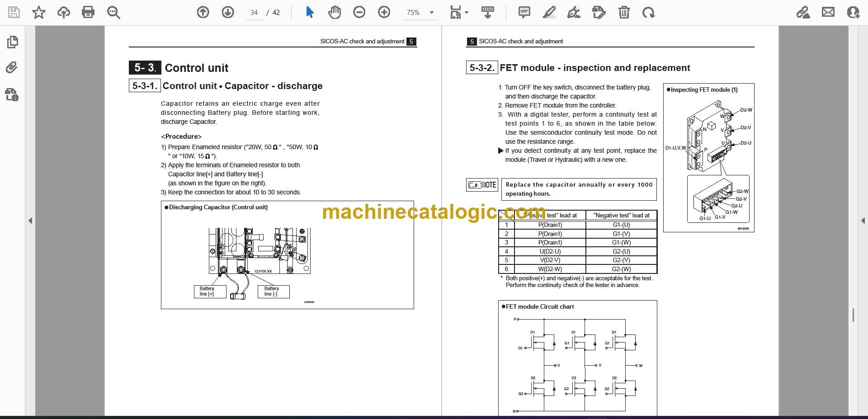Click the "G2-(U)" table cell
The width and height of the screenshot is (868, 419).
[x=622, y=251]
